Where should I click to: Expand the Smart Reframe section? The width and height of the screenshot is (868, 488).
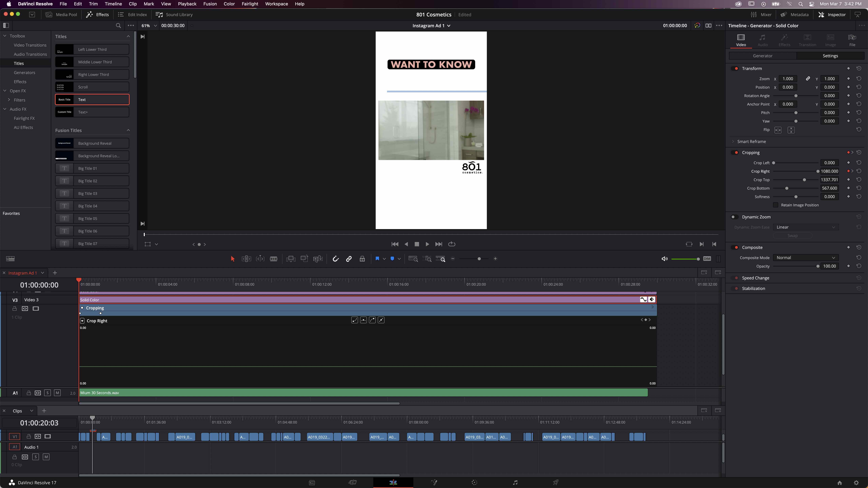pos(733,142)
